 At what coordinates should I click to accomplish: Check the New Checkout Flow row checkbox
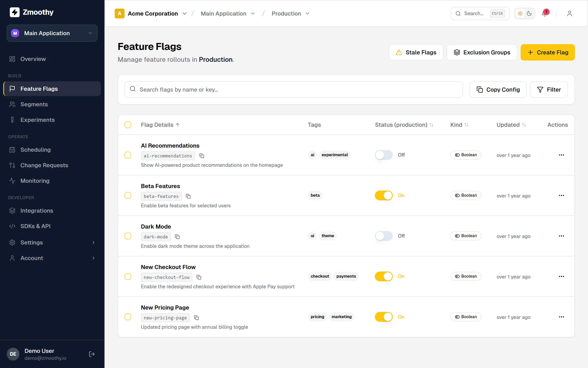click(128, 276)
